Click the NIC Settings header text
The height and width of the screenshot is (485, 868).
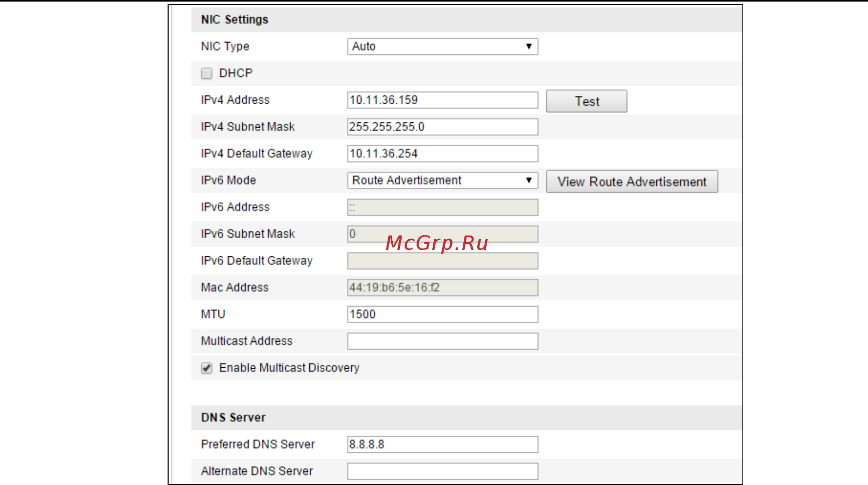coord(235,20)
